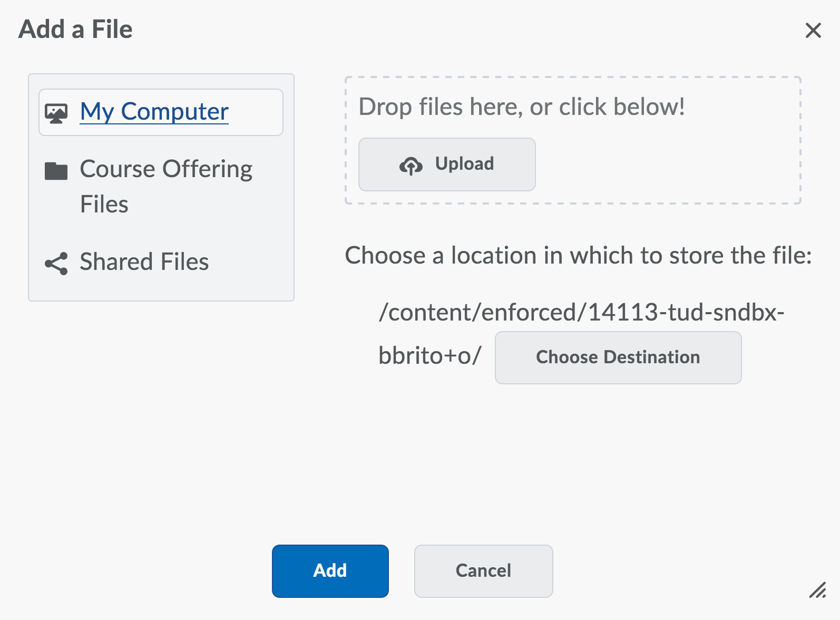This screenshot has height=620, width=840.
Task: Click the folder icon for Course Offering Files
Action: click(x=56, y=171)
